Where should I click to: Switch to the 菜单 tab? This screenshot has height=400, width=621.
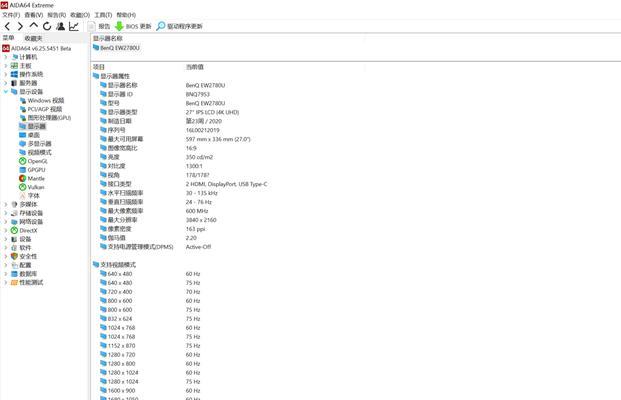click(8, 38)
